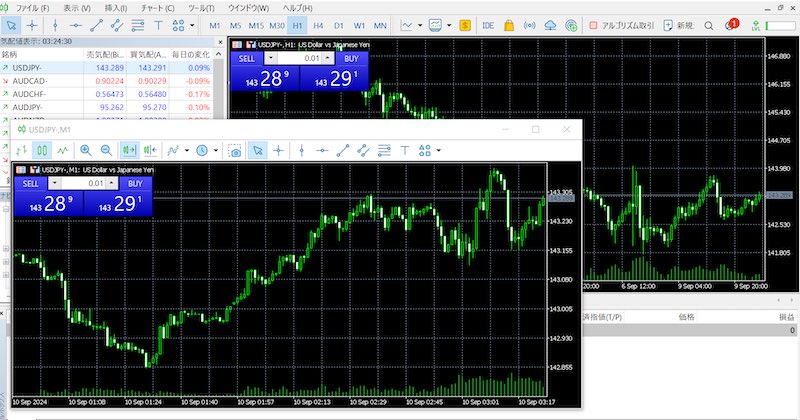Expand the templates dropdown arrow in main toolbar
Screen dimensions: 800x420
click(449, 25)
